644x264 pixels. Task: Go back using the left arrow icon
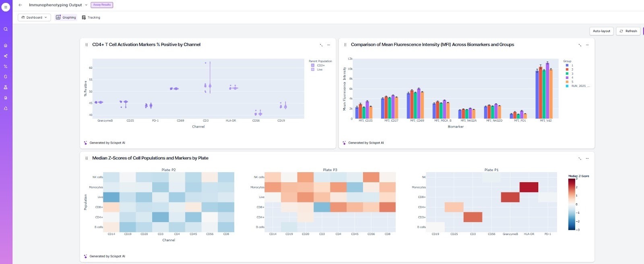pos(20,5)
